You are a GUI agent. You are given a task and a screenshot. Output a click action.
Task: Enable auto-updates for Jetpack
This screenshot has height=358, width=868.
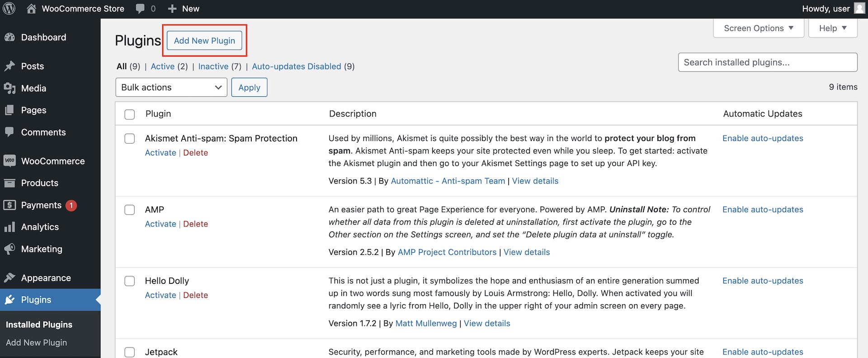763,352
